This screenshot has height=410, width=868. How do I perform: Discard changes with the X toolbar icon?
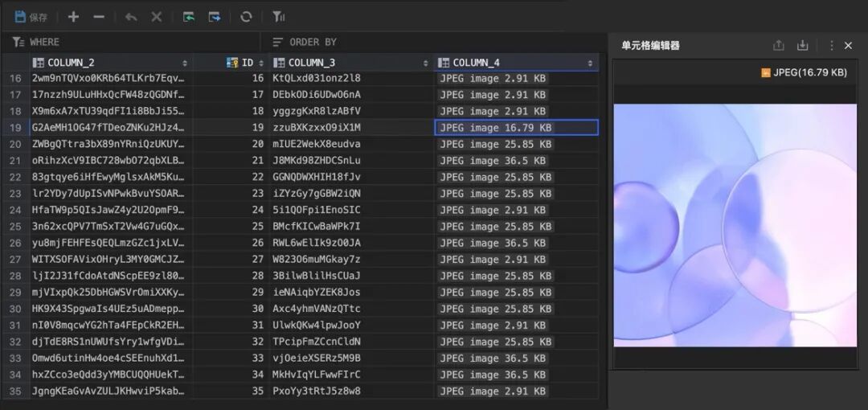coord(157,17)
